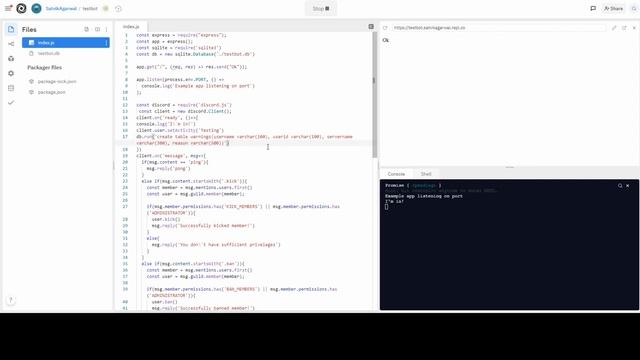Open the index.js row three-dot menu
Image resolution: width=640 pixels, height=360 pixels.
(106, 42)
